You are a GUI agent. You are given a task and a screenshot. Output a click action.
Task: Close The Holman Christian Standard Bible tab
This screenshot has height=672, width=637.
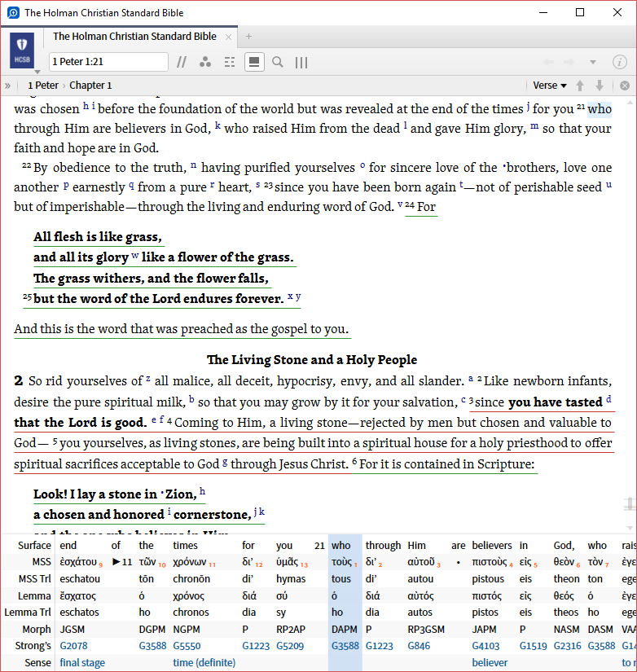pyautogui.click(x=228, y=37)
